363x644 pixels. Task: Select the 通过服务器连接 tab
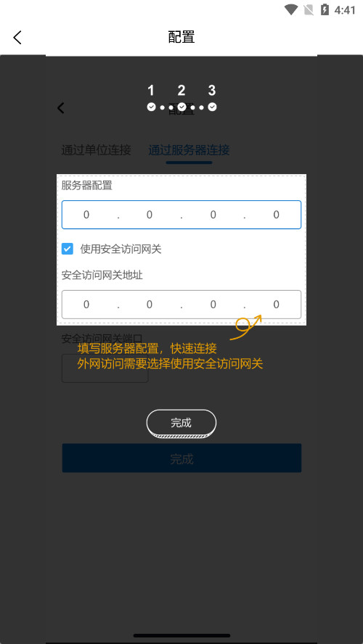[x=189, y=150]
